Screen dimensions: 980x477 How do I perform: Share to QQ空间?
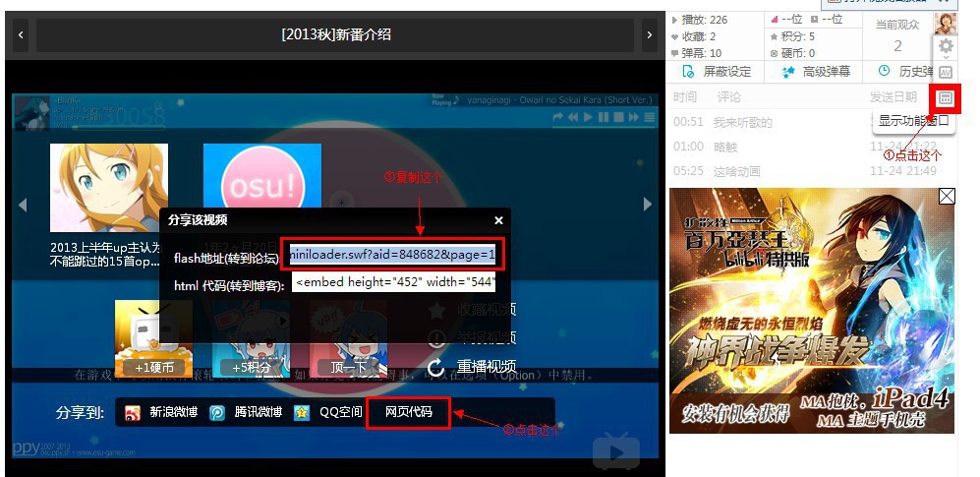click(328, 412)
